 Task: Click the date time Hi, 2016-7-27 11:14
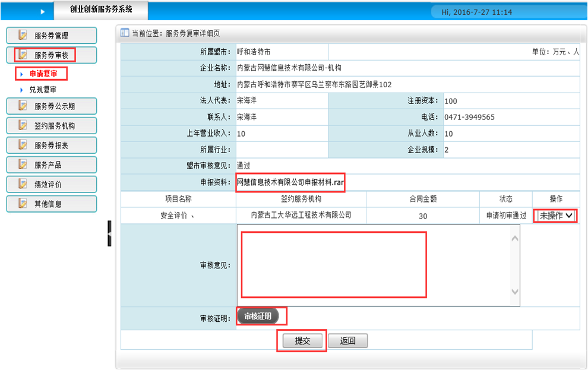point(476,12)
